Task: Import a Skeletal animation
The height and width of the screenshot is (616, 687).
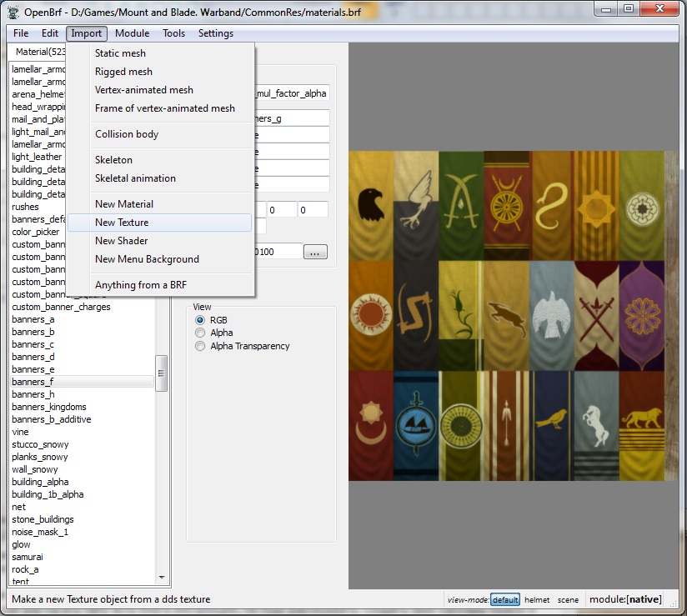Action: [x=160, y=178]
